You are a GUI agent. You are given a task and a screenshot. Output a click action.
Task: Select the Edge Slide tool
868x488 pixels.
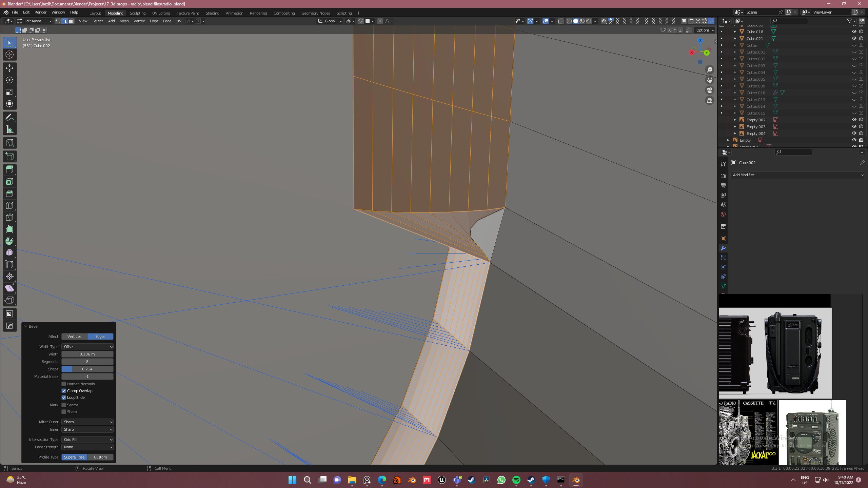point(9,265)
